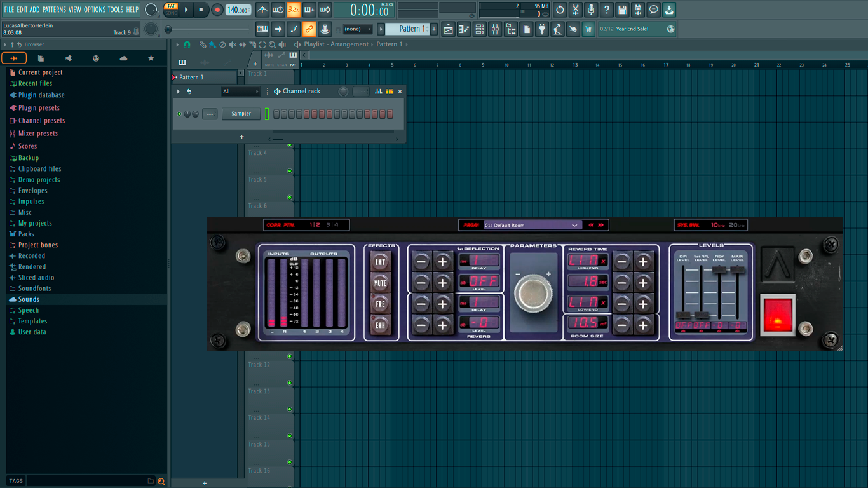This screenshot has width=868, height=488.
Task: Open the (none) snap selector dropdown
Action: (x=357, y=29)
